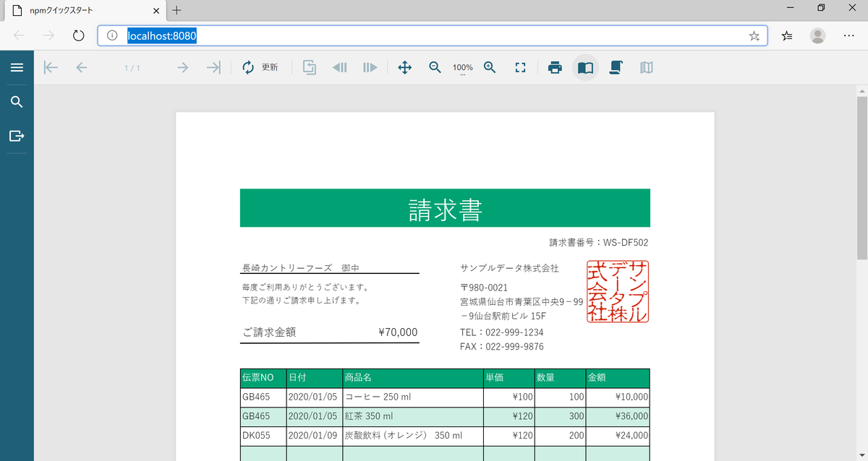Click the 商品名 column header
The image size is (868, 461).
413,379
